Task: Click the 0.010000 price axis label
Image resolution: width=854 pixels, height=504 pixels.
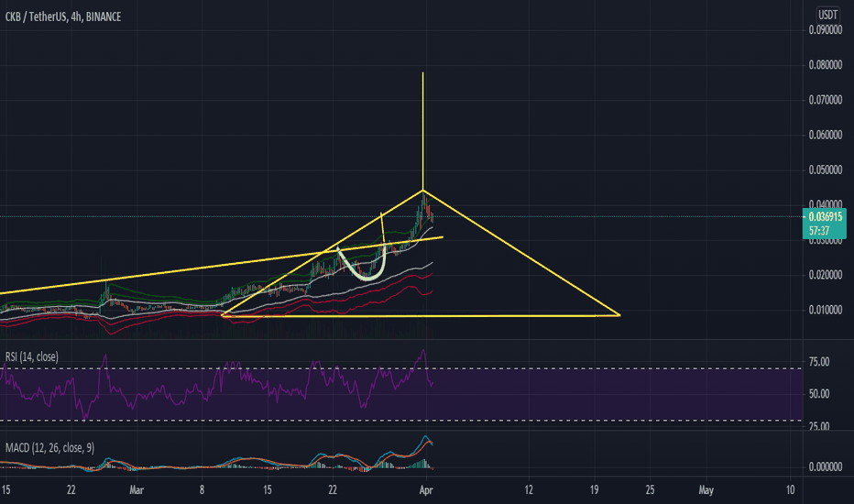Action: pyautogui.click(x=826, y=310)
